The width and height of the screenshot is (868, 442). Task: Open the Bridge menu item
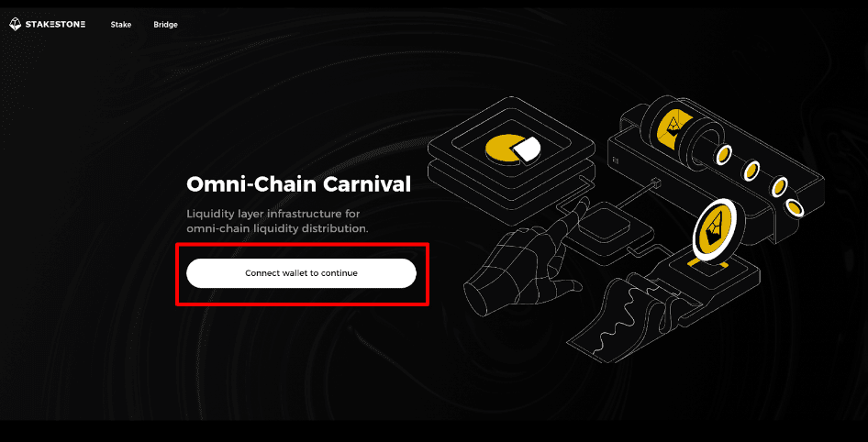tap(165, 25)
